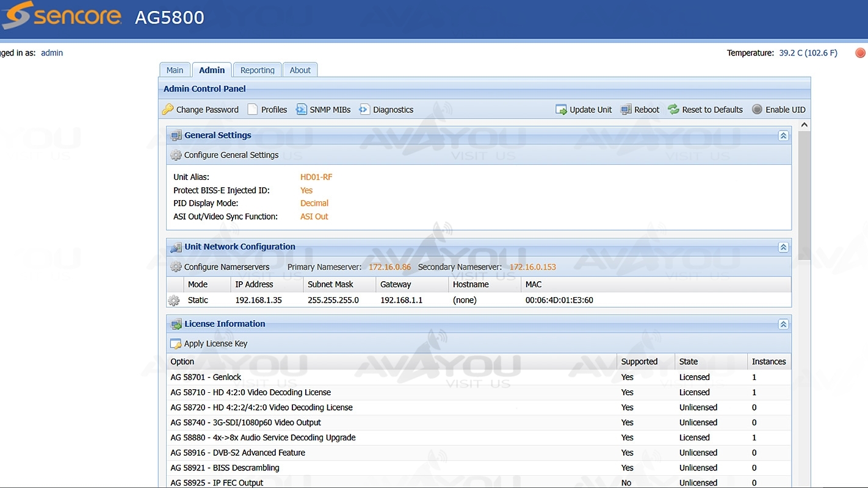The height and width of the screenshot is (488, 868).
Task: Click Configure General Settings link
Action: (231, 155)
